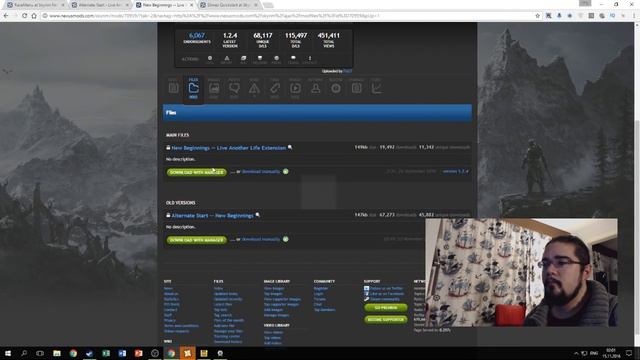Open PowerPoint from the taskbar
Image resolution: width=640 pixels, height=360 pixels.
pyautogui.click(x=138, y=353)
